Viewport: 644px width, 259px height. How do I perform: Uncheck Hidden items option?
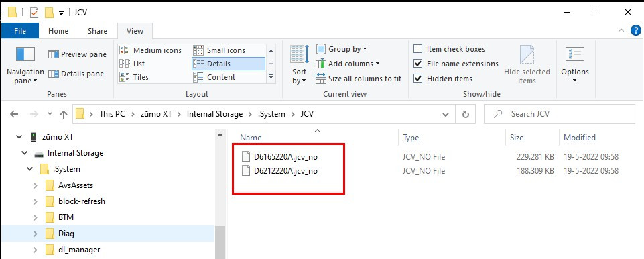click(x=443, y=79)
